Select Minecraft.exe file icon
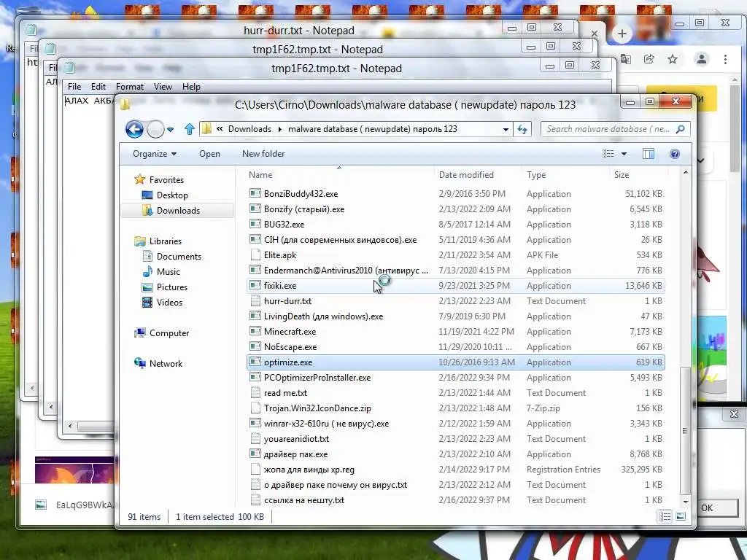The height and width of the screenshot is (560, 747). point(255,332)
